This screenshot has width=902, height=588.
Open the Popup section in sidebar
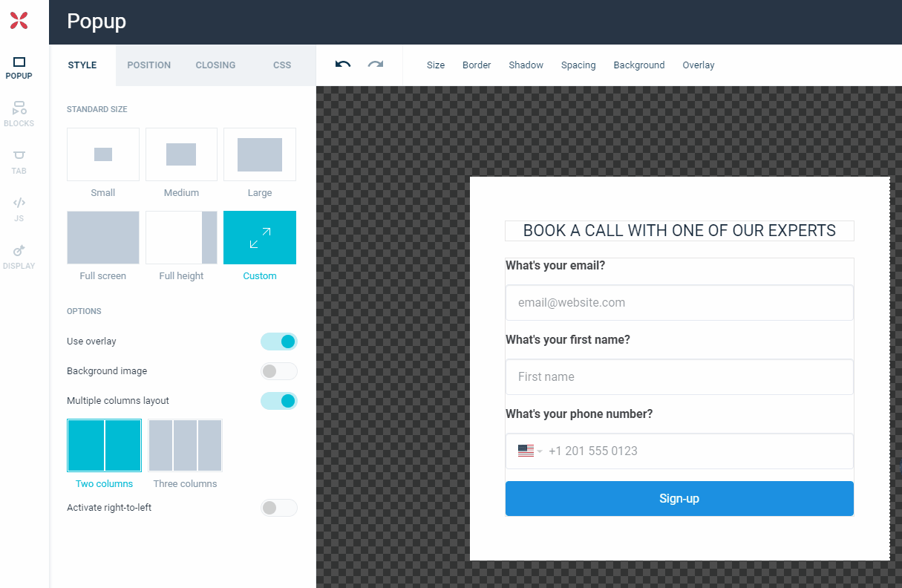click(19, 68)
